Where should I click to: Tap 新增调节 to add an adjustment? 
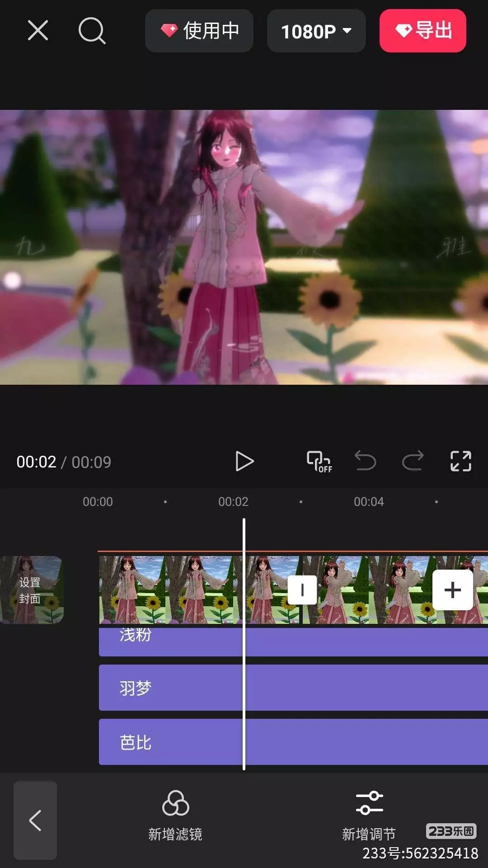pos(369,816)
